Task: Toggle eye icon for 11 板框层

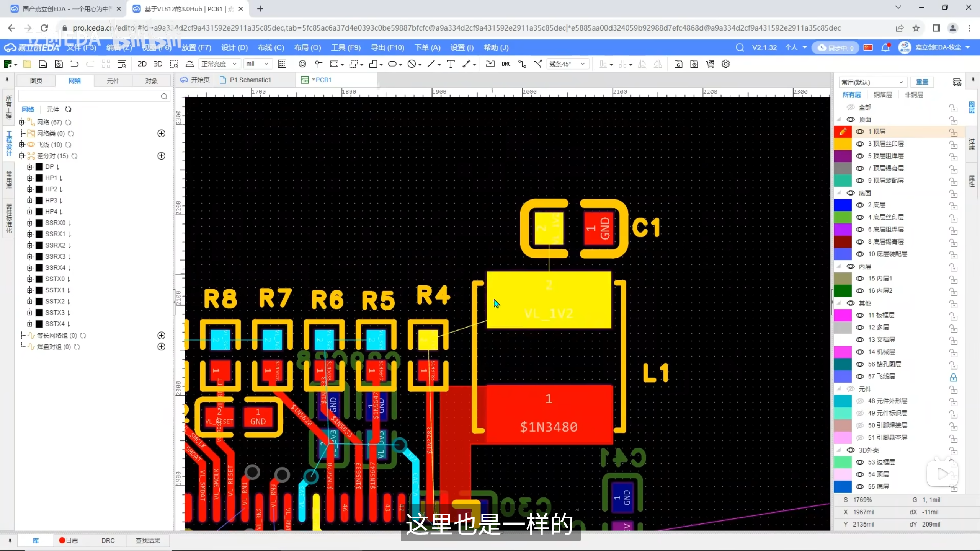Action: coord(860,315)
